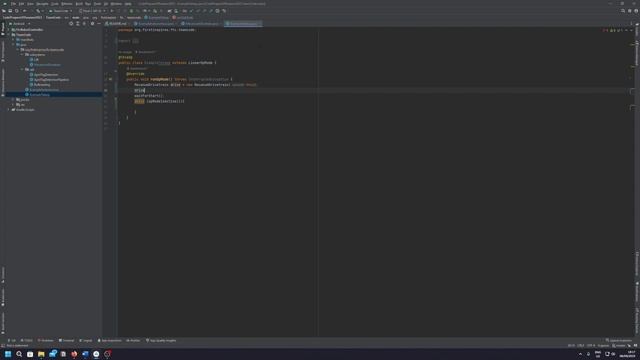Hide the Project panel minus icon
Viewport: 640px width, 360px height.
pos(99,24)
